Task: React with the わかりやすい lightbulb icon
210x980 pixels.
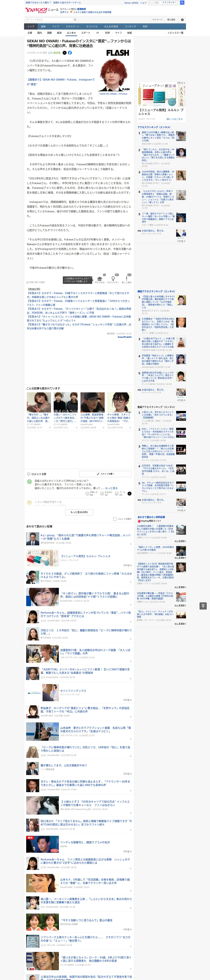Action: point(113,279)
